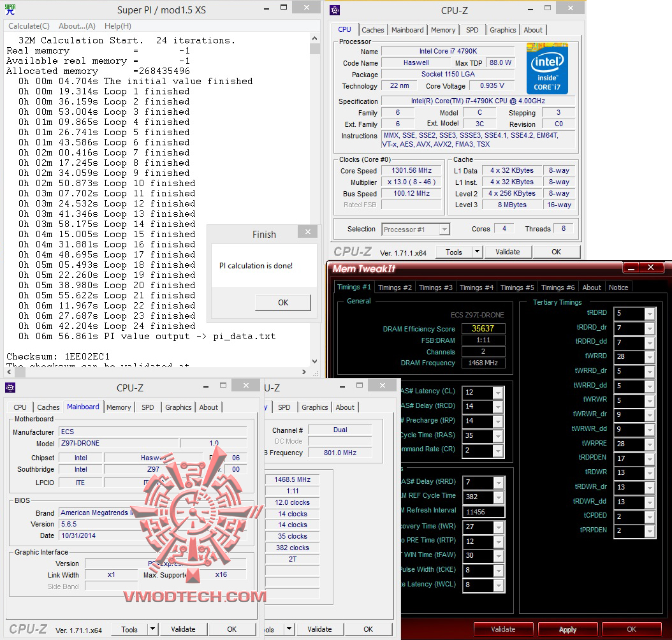
Task: Open About tab in top CPU-Z window
Action: pos(533,30)
